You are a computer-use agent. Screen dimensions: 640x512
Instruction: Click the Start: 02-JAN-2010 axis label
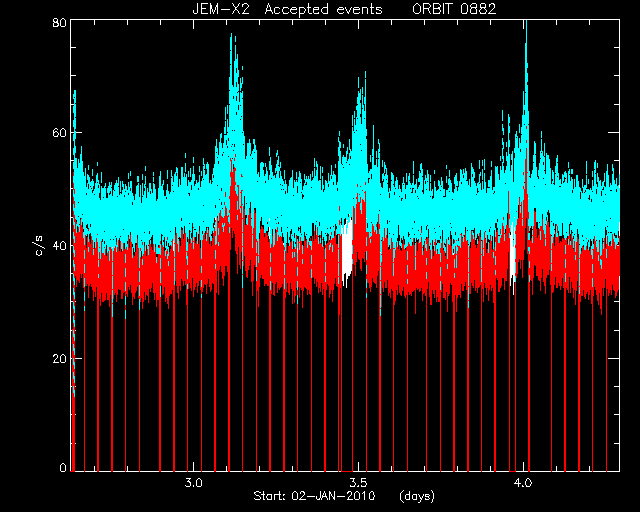314,496
